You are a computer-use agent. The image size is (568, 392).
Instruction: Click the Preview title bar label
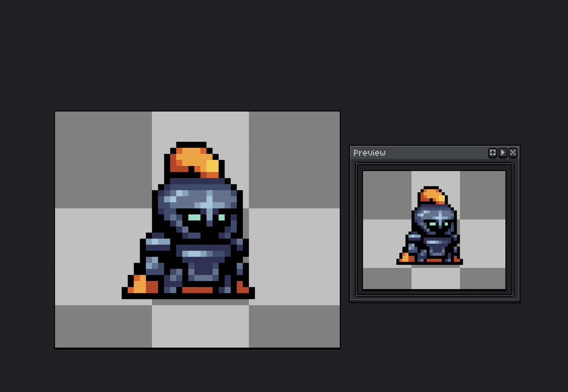click(x=369, y=152)
